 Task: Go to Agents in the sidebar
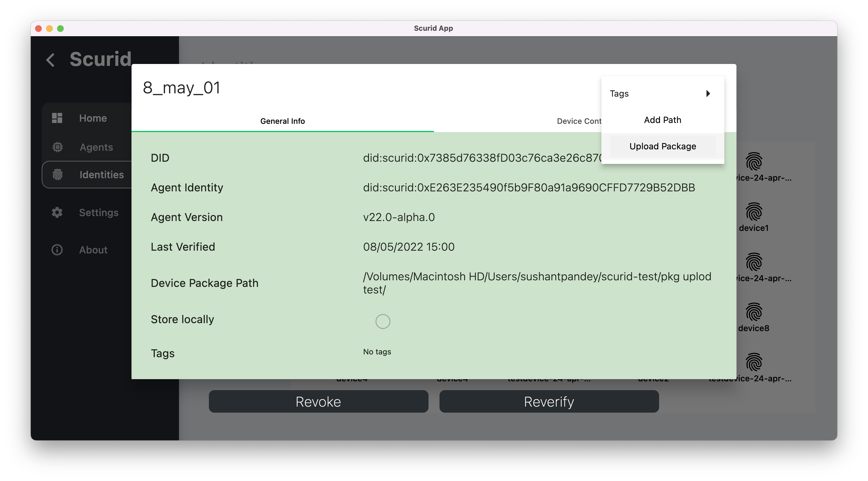pyautogui.click(x=96, y=147)
